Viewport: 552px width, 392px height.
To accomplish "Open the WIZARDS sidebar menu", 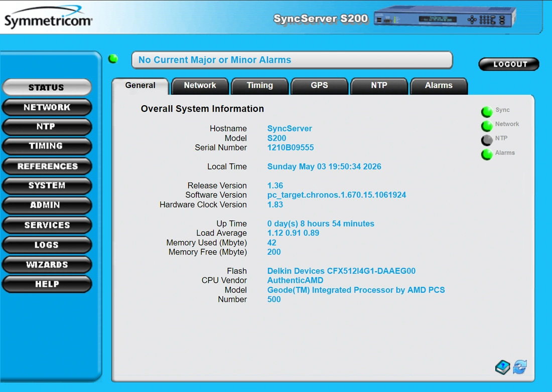I will pyautogui.click(x=47, y=264).
